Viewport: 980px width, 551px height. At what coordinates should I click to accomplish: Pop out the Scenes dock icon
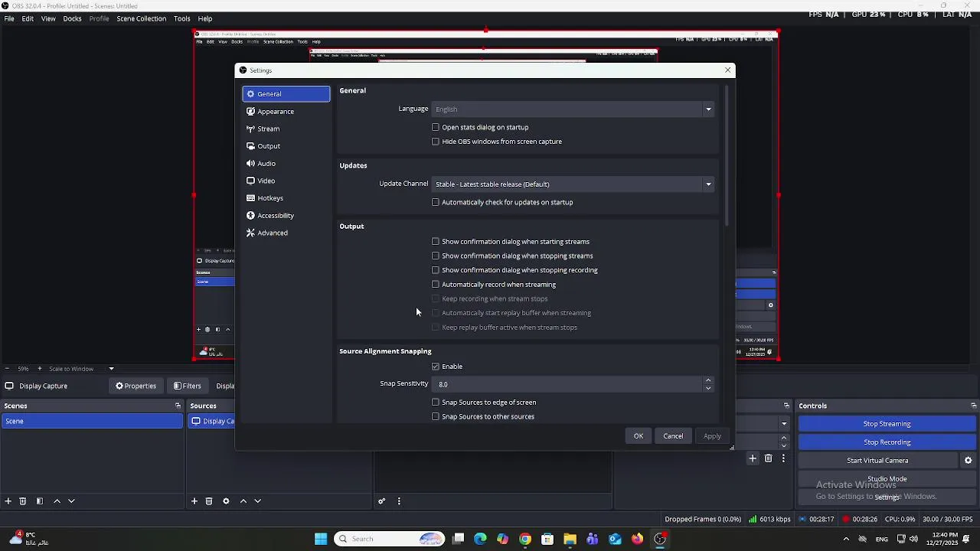[x=178, y=406]
